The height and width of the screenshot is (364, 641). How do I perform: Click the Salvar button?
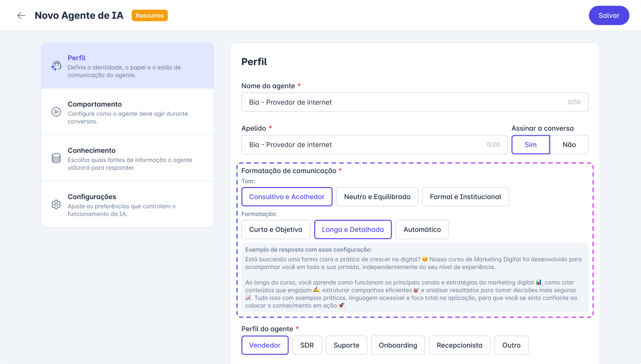coord(609,15)
